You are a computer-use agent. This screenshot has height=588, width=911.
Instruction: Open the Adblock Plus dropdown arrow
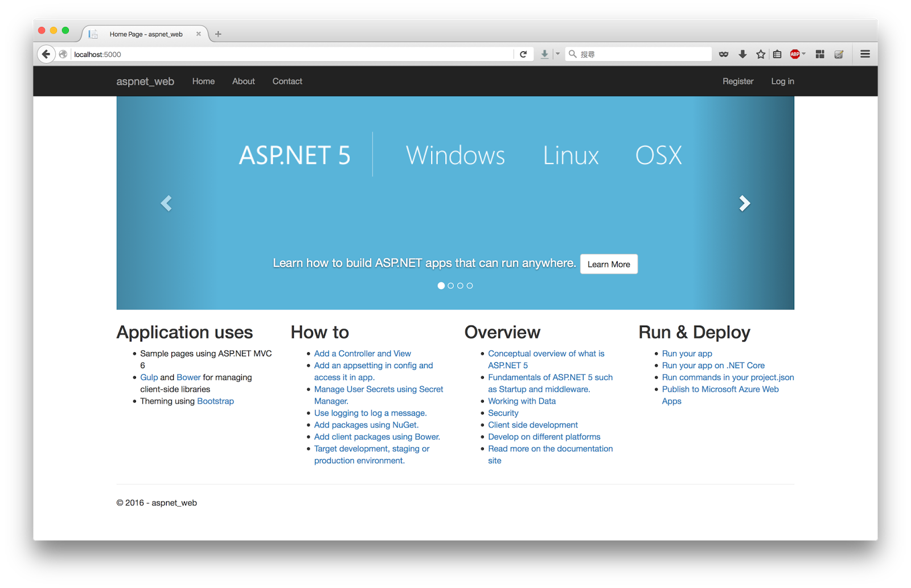tap(803, 54)
